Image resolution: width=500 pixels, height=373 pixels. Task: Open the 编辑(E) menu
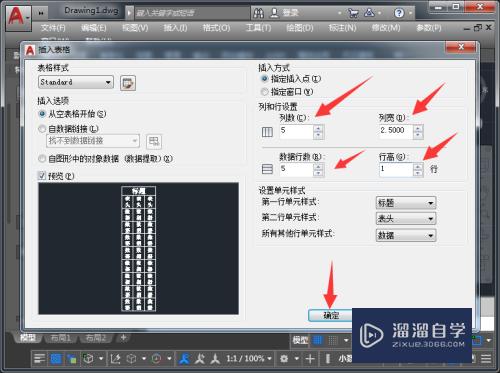point(94,28)
